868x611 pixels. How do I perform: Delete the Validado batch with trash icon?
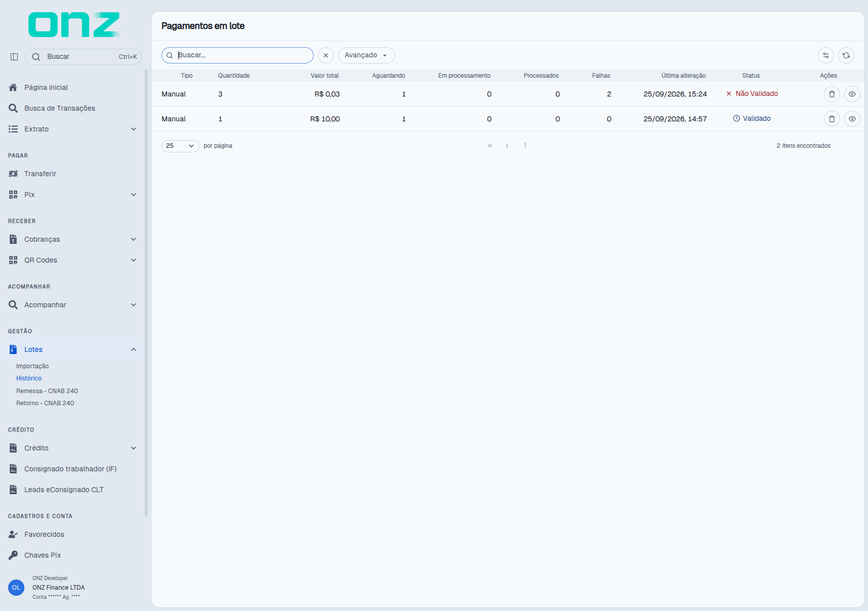[x=832, y=119]
